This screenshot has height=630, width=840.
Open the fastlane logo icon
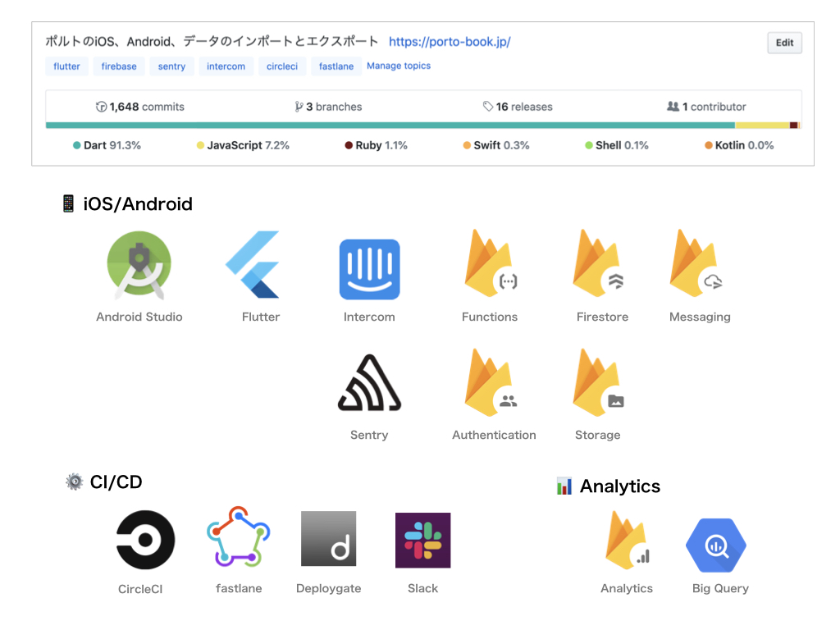click(239, 536)
